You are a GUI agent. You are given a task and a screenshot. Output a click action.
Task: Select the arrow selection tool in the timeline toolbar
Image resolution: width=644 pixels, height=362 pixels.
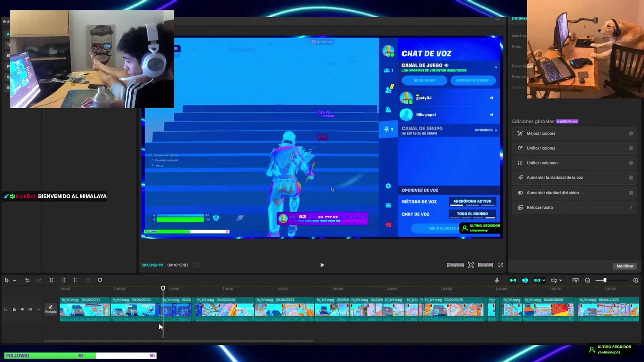pos(7,280)
